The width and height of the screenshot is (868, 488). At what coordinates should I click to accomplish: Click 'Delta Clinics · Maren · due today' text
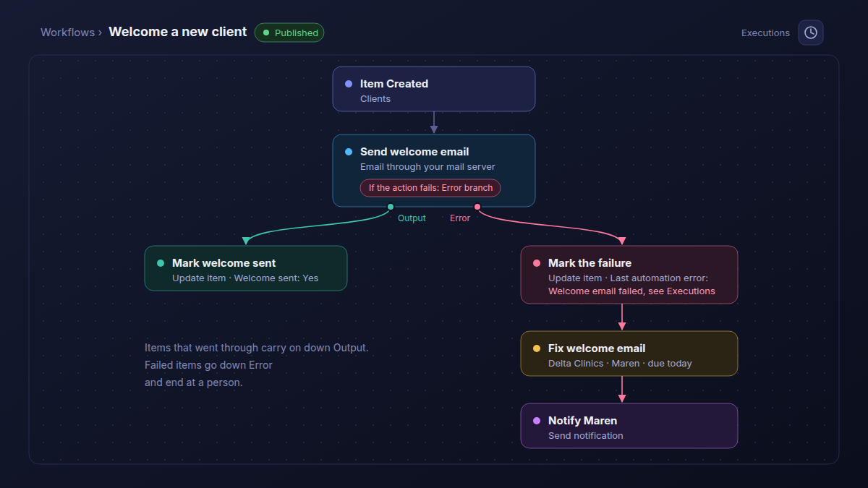(620, 364)
